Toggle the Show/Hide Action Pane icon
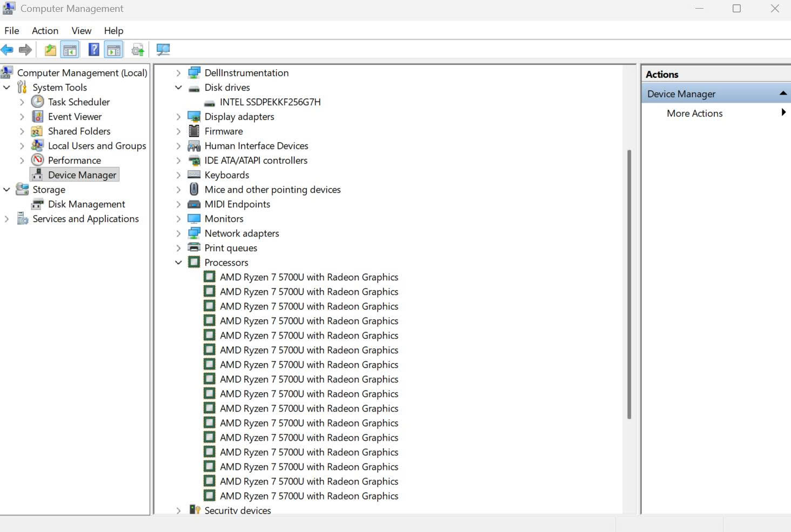 tap(113, 50)
